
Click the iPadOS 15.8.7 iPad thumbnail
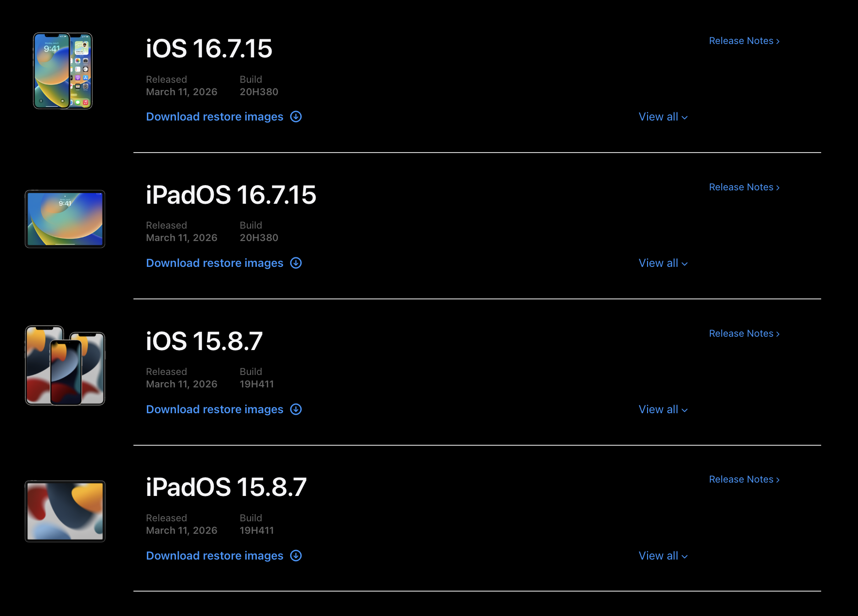pyautogui.click(x=65, y=511)
